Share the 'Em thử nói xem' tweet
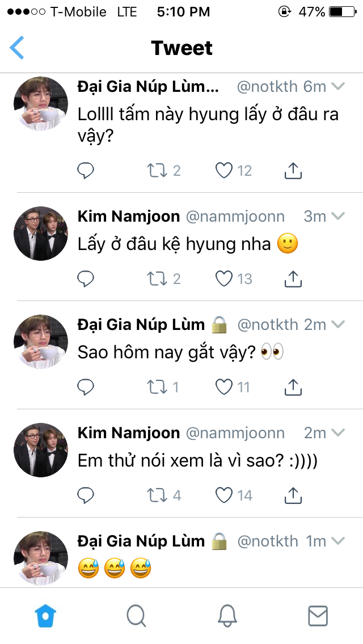363x644 pixels. [x=293, y=495]
